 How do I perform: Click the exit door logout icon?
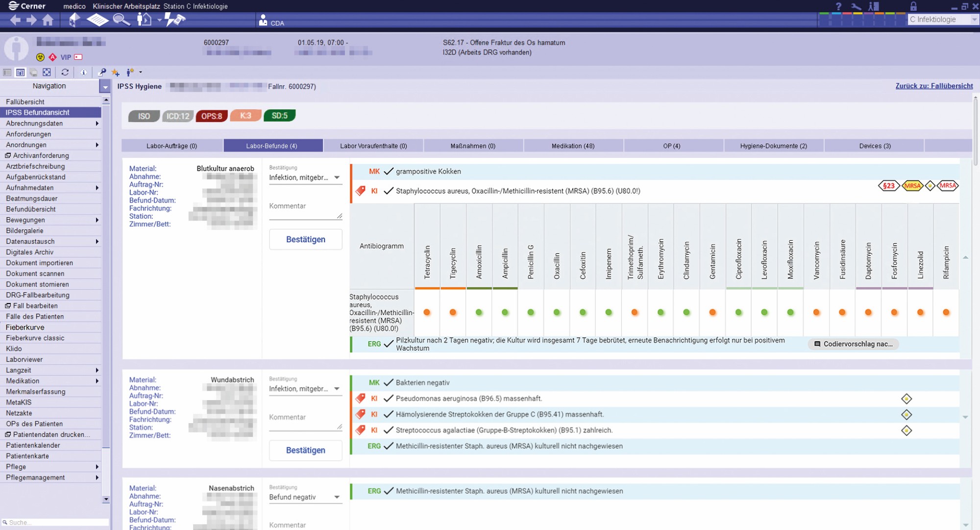[x=874, y=6]
